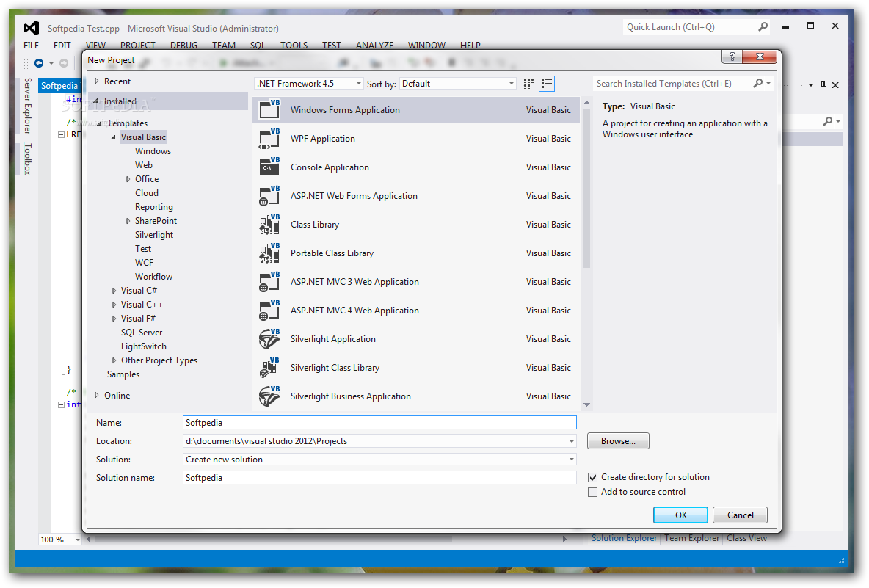This screenshot has height=588, width=869.
Task: Click the search magnifier in Installed Templates box
Action: 757,83
